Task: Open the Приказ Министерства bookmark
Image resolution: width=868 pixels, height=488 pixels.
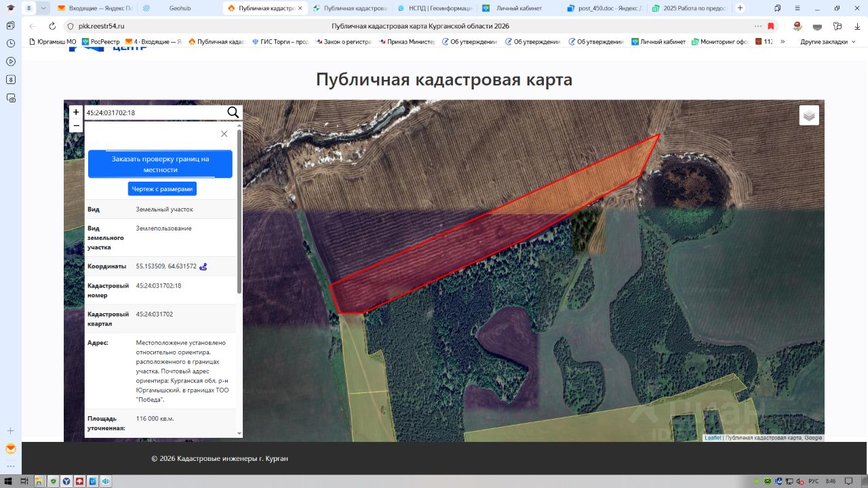Action: coord(407,41)
